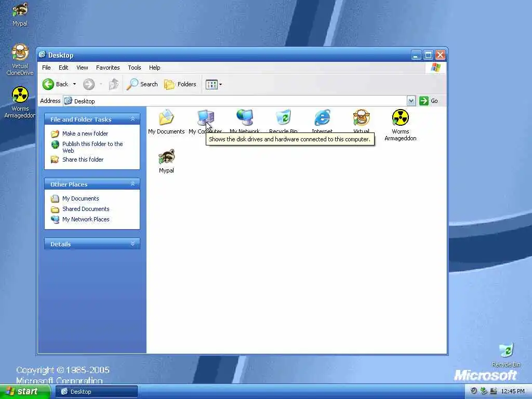Click Make a new folder link

click(x=85, y=134)
